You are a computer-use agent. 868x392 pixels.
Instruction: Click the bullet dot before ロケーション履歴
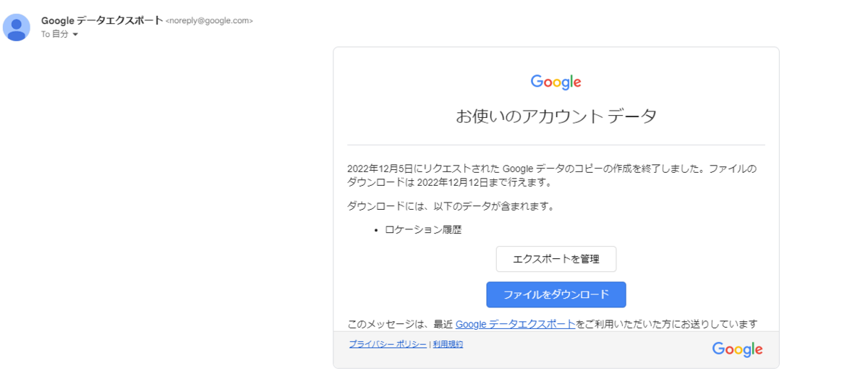pyautogui.click(x=376, y=230)
